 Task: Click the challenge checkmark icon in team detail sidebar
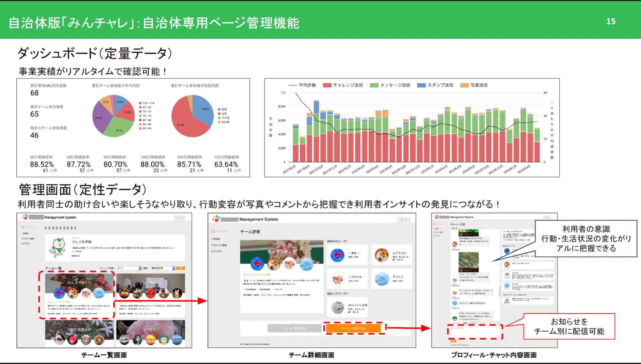213,231
